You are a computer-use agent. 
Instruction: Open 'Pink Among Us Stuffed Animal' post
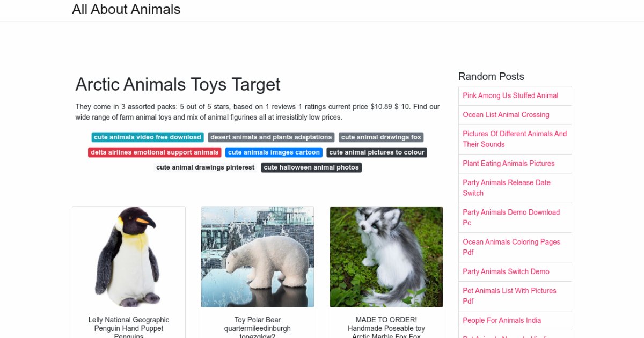(510, 95)
